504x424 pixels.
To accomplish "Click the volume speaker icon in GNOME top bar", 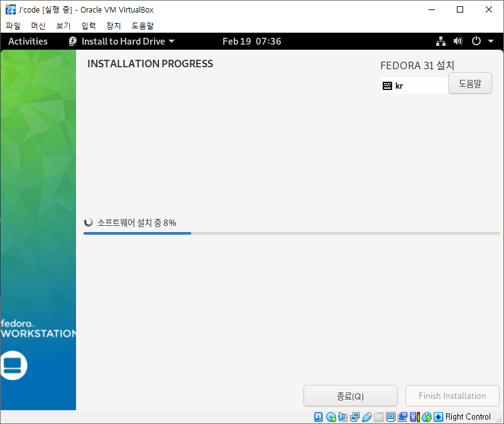I will point(458,41).
